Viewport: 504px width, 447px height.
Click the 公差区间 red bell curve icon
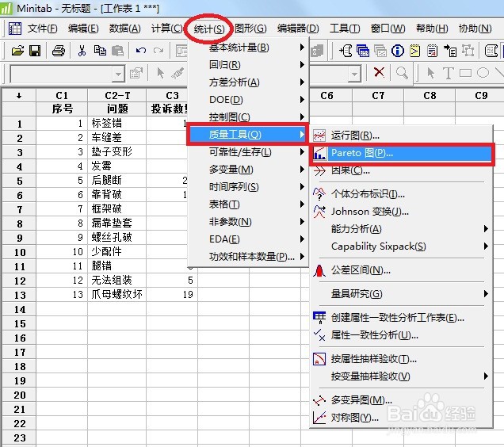[319, 270]
